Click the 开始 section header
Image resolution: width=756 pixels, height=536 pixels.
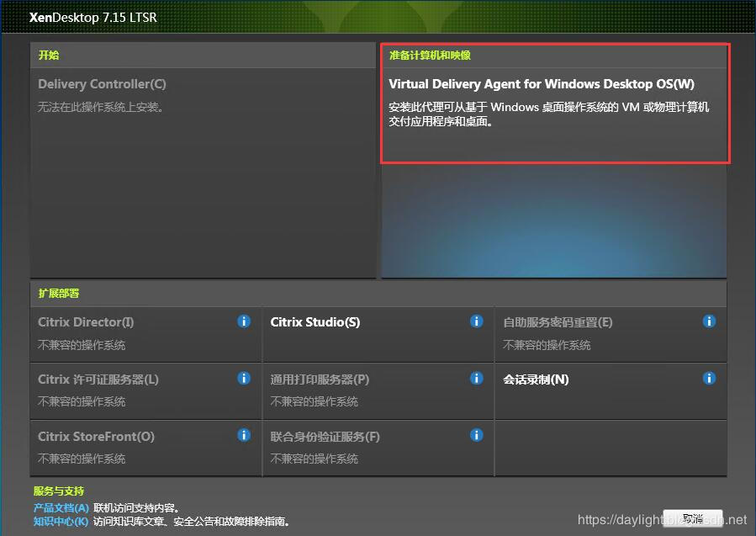(48, 55)
